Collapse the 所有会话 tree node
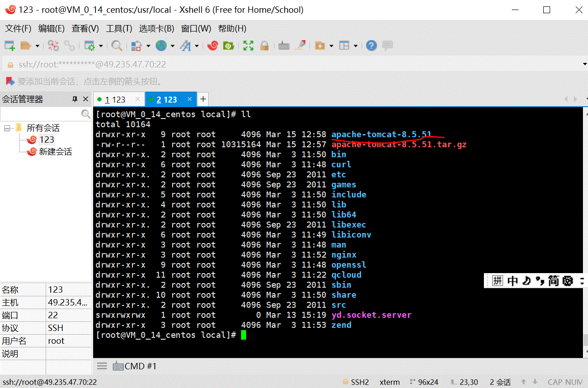The image size is (588, 388). coord(7,128)
